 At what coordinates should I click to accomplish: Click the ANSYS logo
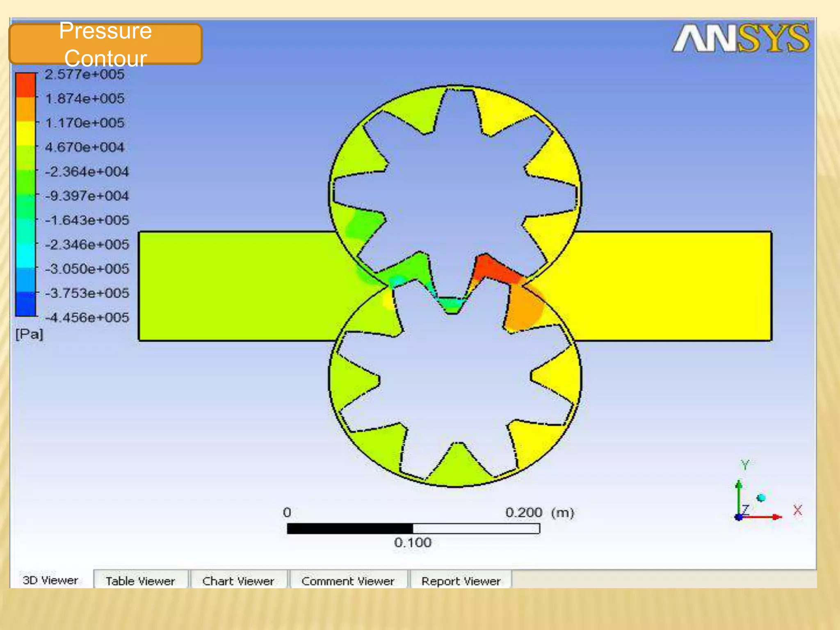tap(741, 39)
